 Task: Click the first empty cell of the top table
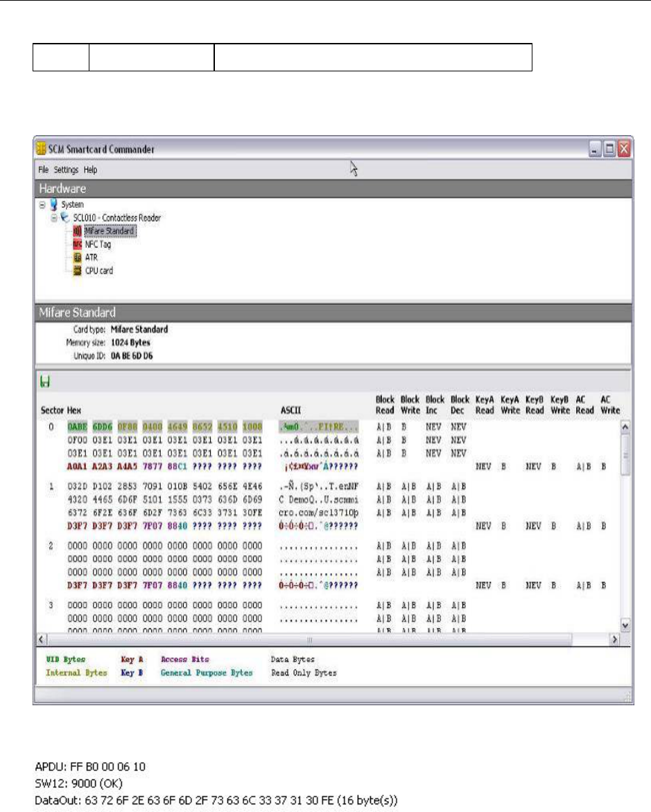[x=60, y=57]
